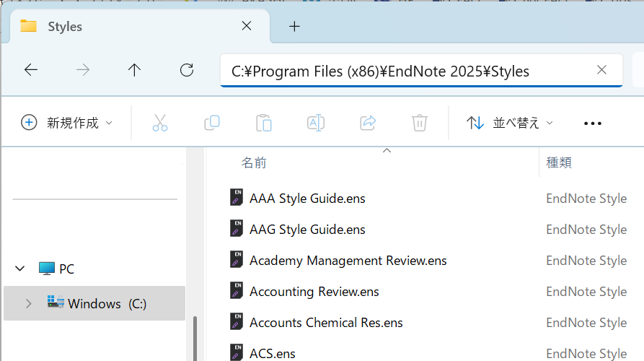Click the Accounting Review.ens file icon
Image resolution: width=644 pixels, height=361 pixels.
(236, 290)
